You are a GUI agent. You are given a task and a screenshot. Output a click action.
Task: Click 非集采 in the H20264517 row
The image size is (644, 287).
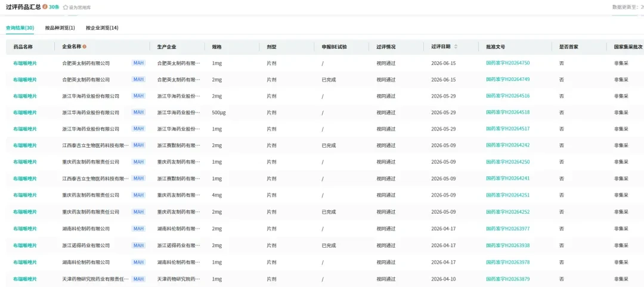point(621,129)
